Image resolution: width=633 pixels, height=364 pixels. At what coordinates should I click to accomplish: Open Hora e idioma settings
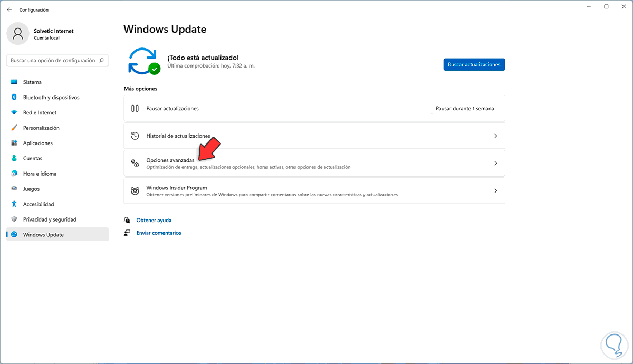pyautogui.click(x=57, y=174)
